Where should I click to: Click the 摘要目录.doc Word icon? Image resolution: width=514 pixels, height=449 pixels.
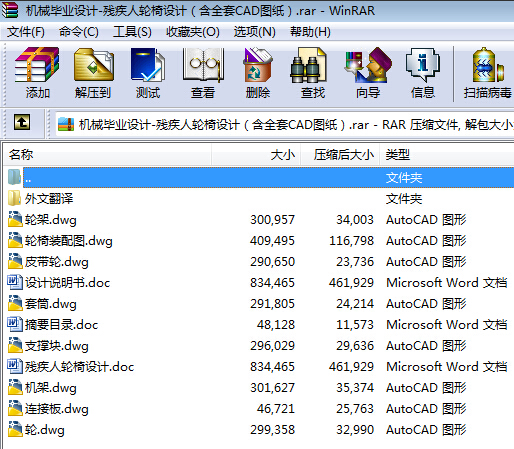pos(15,324)
